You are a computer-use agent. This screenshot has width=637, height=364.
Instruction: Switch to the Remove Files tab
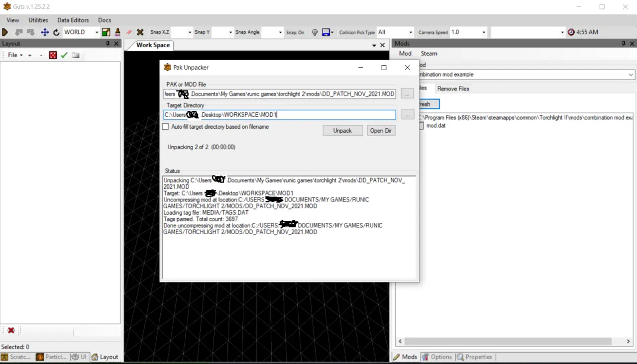point(453,89)
